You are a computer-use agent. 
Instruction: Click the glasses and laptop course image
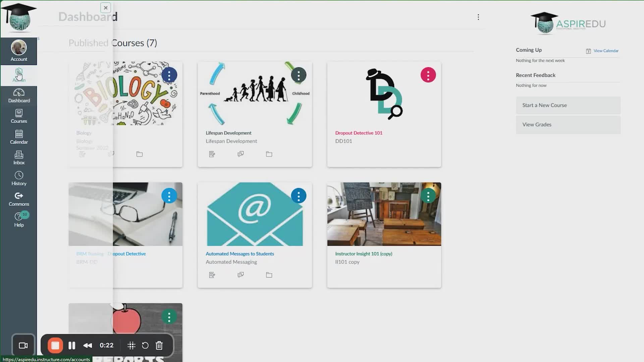[x=125, y=214]
